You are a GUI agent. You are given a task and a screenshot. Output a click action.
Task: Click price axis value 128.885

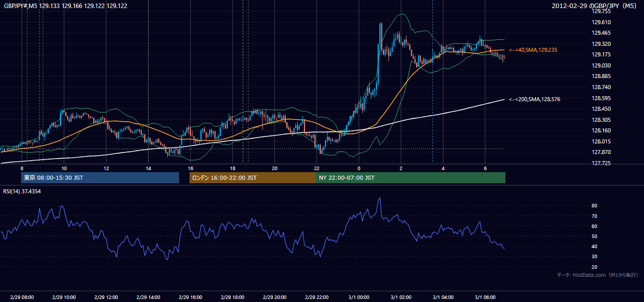pos(602,77)
